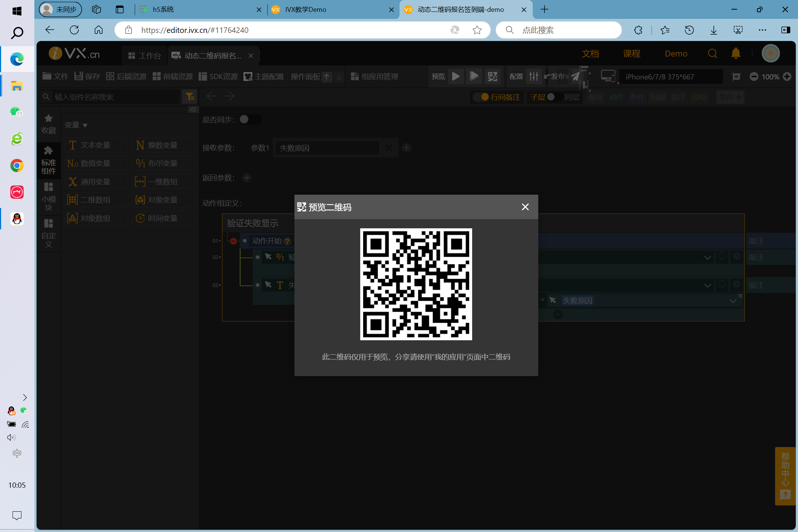798x532 pixels.
Task: Close the 预览二维码 dialog
Action: (525, 207)
